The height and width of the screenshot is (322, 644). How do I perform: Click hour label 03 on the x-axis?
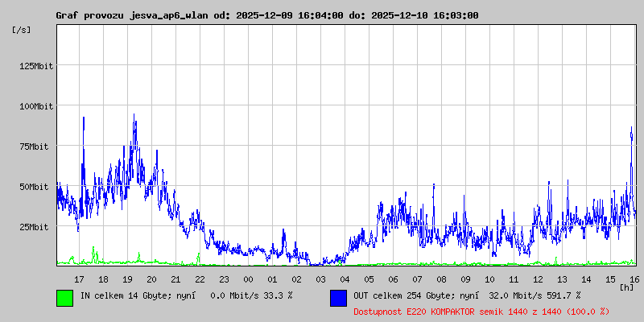point(320,279)
